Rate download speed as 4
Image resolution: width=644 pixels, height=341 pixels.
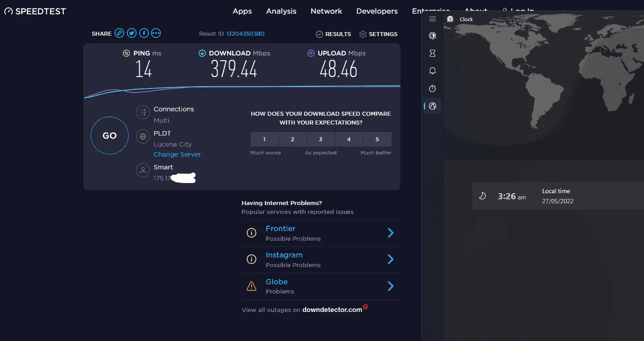pos(349,139)
